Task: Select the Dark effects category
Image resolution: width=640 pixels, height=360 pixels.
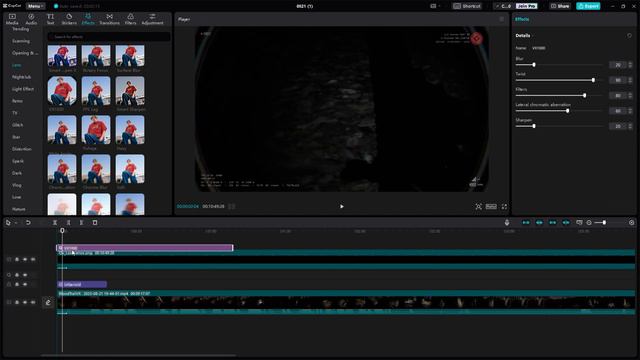Action: click(x=17, y=173)
